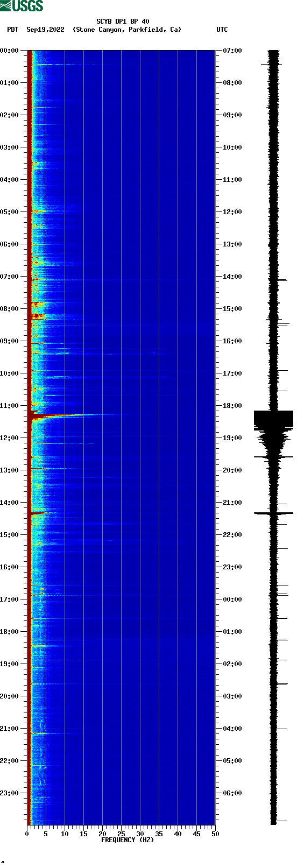
Task: Click the frequency axis tick '5'
Action: pyautogui.click(x=46, y=834)
